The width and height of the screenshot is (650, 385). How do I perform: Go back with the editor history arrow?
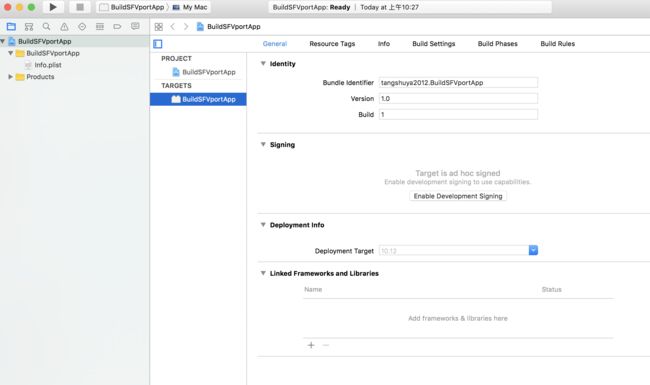tap(172, 27)
